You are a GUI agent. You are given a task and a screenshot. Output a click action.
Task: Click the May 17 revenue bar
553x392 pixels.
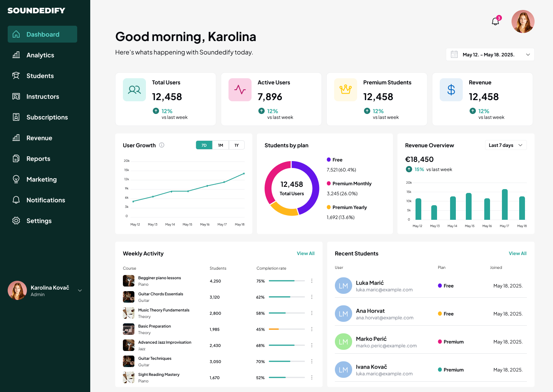pyautogui.click(x=505, y=204)
